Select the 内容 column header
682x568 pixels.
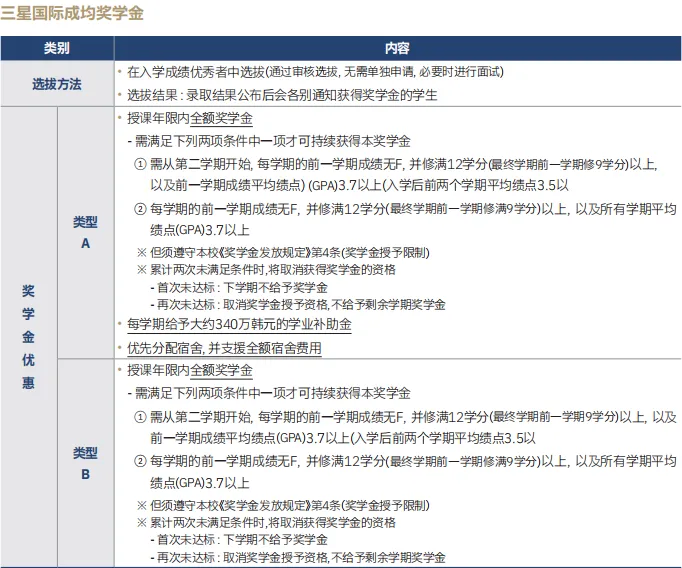tap(398, 48)
